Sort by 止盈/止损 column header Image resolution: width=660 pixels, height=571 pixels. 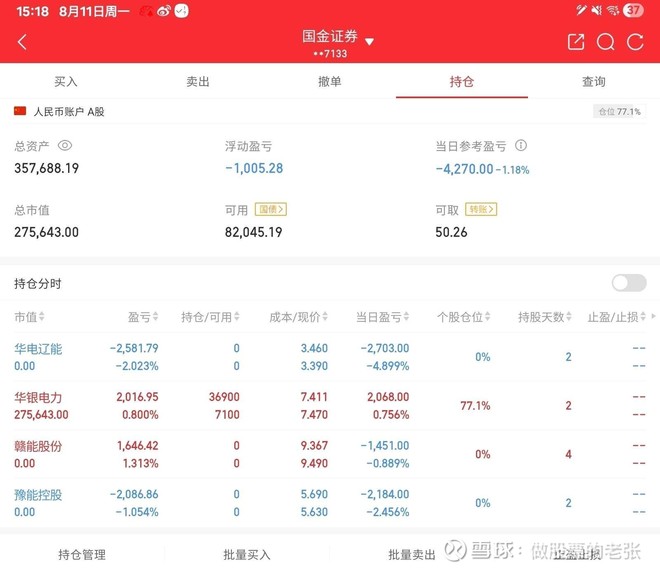(x=617, y=317)
